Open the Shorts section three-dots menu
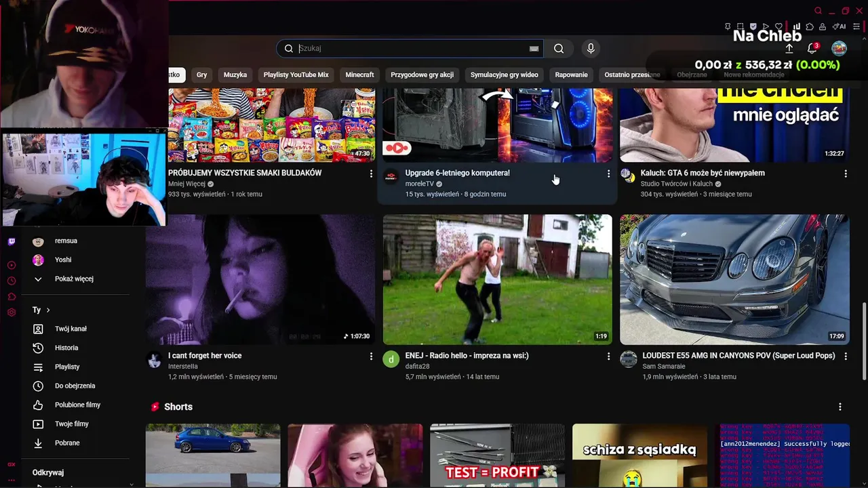The image size is (868, 488). tap(840, 407)
